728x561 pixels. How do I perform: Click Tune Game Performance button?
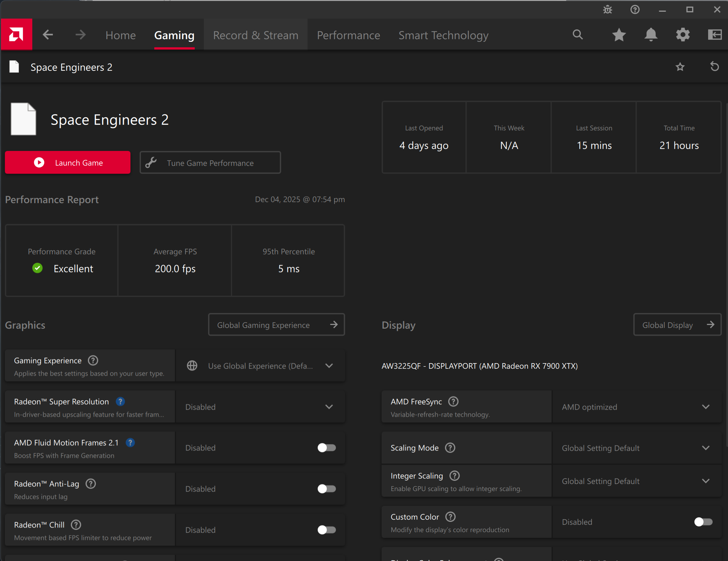[210, 163]
